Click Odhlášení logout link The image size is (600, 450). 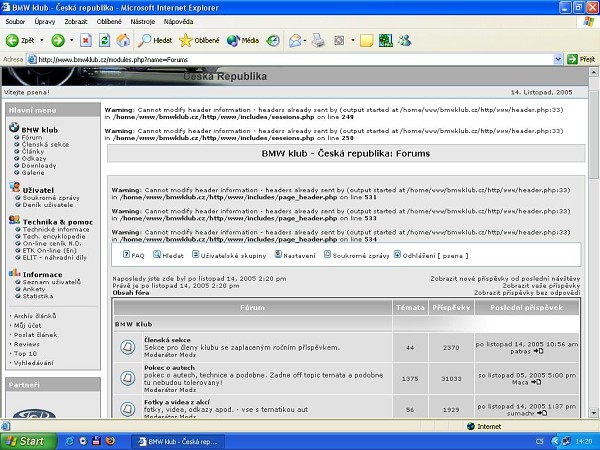coord(431,255)
